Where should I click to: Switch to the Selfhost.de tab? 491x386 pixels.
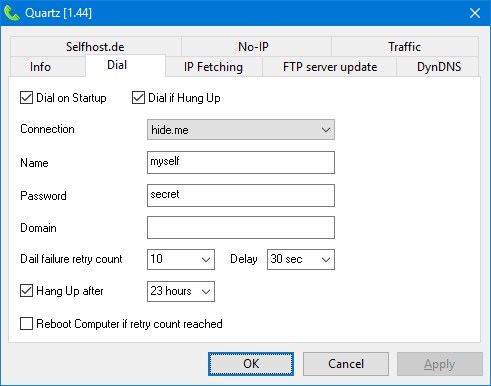point(96,47)
